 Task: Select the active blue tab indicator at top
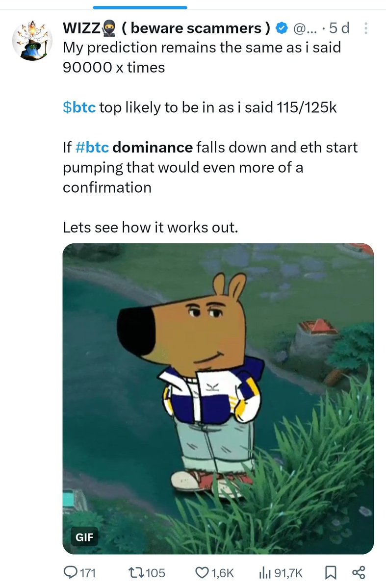[x=140, y=7]
